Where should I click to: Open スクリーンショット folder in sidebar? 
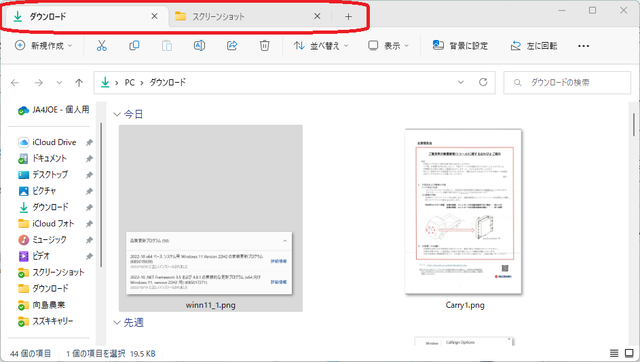click(x=51, y=272)
